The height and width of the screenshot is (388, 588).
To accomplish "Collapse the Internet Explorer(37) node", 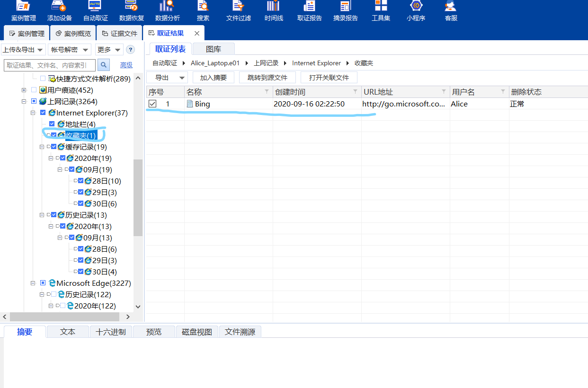I will tap(33, 113).
